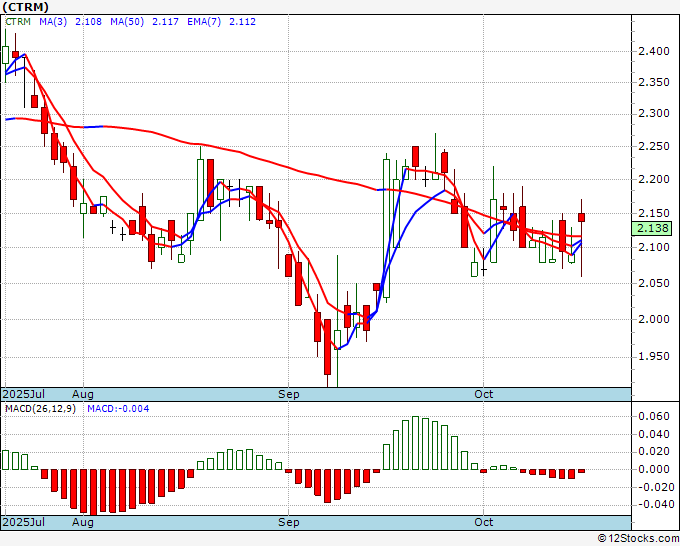Click the 1.950 price axis label
Screen dimensions: 680x546
[x=654, y=356]
